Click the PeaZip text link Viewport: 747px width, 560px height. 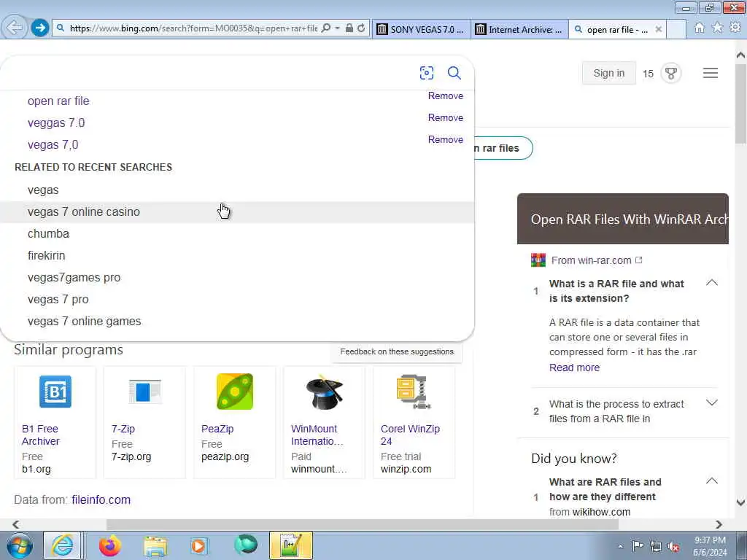click(217, 429)
